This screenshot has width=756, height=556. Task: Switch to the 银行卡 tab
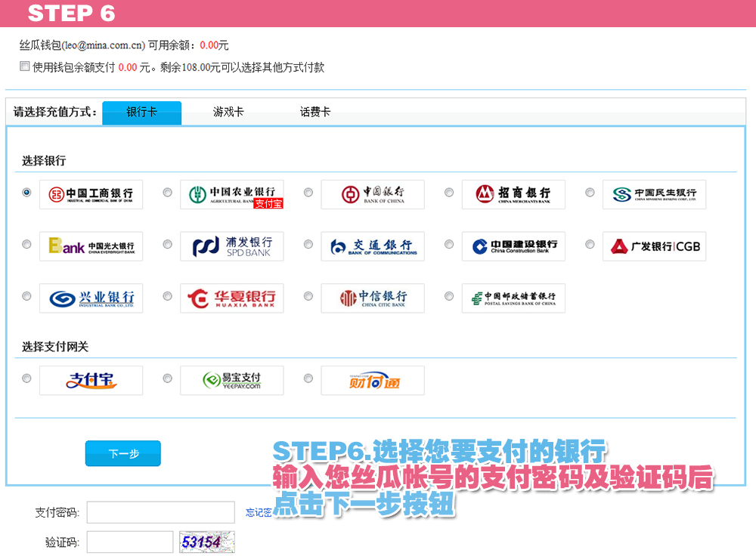point(142,113)
